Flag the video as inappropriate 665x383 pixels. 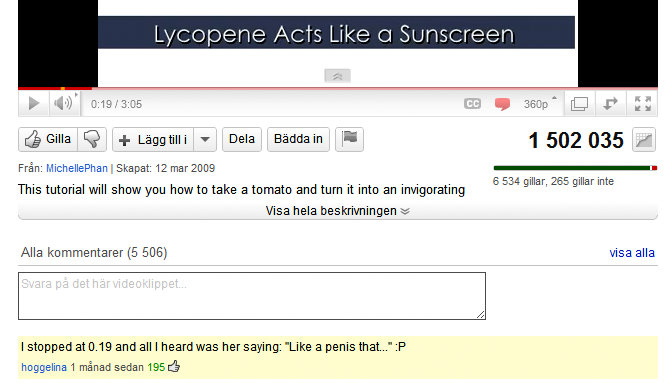click(x=349, y=139)
